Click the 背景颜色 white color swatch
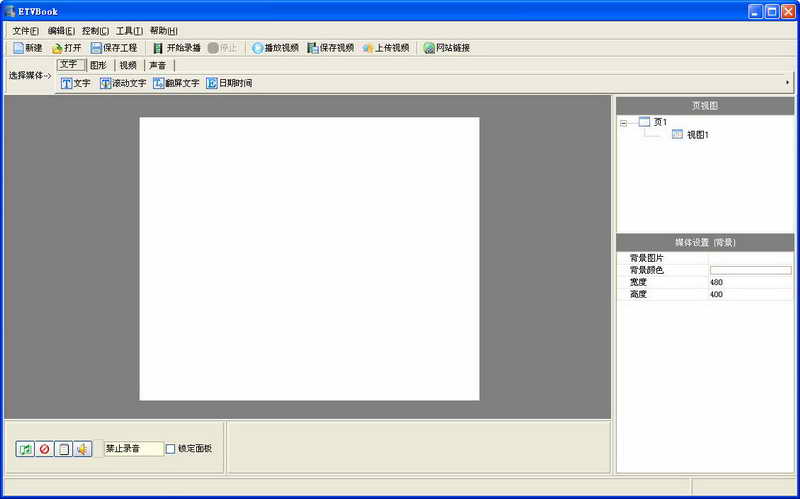 (x=751, y=270)
